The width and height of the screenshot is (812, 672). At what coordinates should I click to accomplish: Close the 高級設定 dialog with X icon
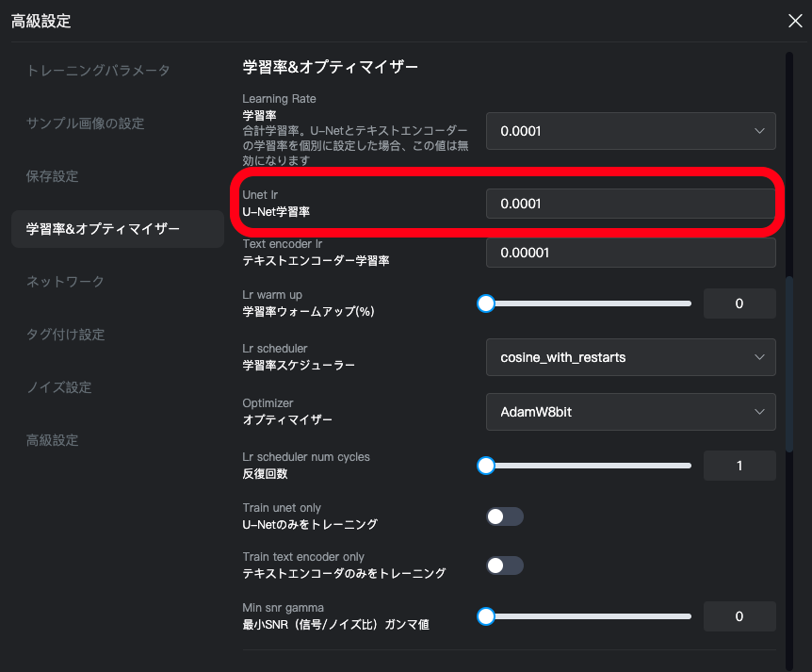click(x=795, y=21)
